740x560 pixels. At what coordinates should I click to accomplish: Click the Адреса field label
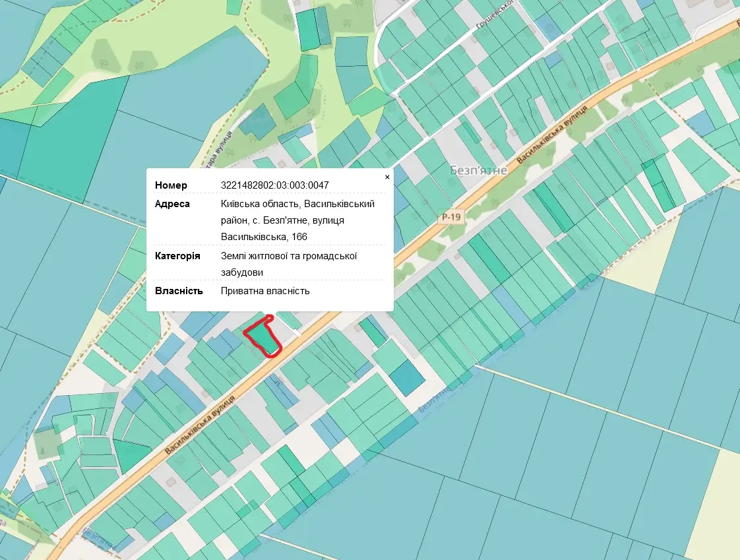pos(172,204)
